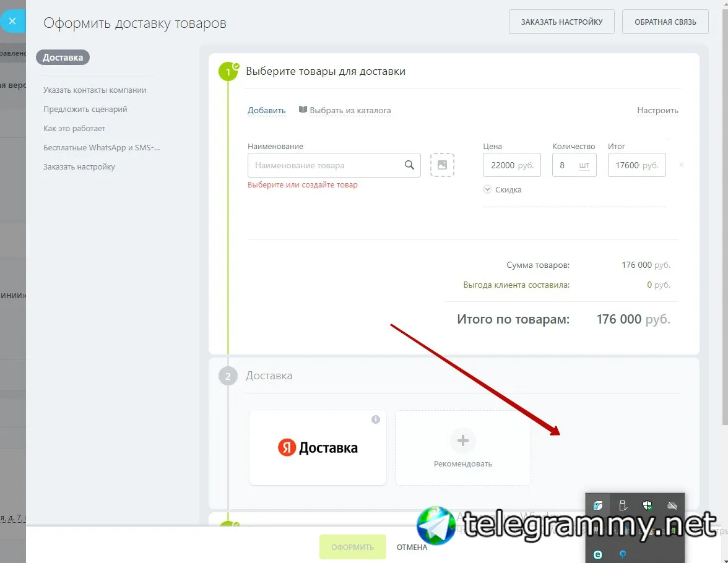Image resolution: width=728 pixels, height=563 pixels.
Task: Click the Выберите товары для доставки heading
Action: (x=326, y=72)
